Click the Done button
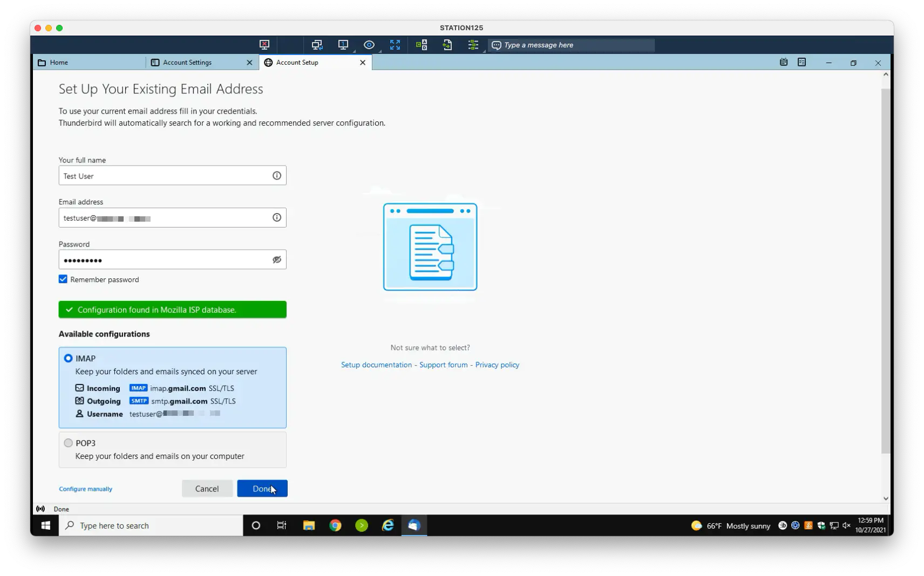This screenshot has height=576, width=924. [x=262, y=489]
